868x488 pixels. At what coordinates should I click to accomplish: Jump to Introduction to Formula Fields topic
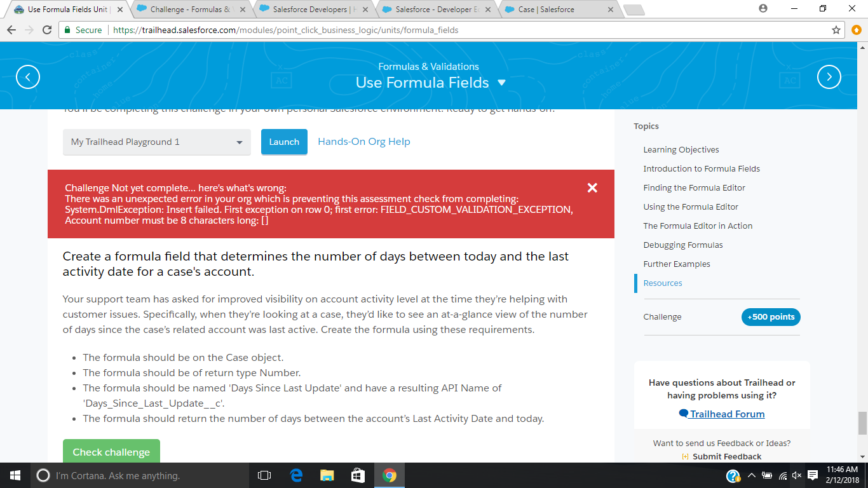coord(702,169)
